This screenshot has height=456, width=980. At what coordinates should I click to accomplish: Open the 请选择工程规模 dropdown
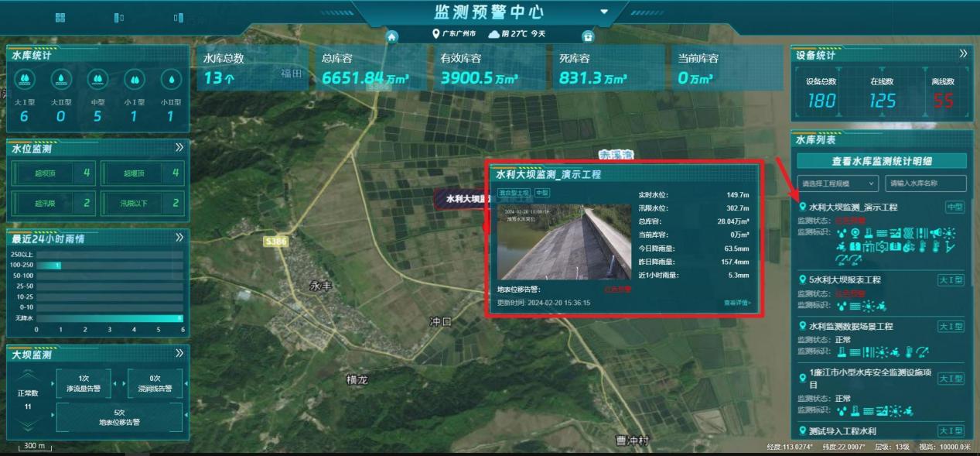click(838, 183)
